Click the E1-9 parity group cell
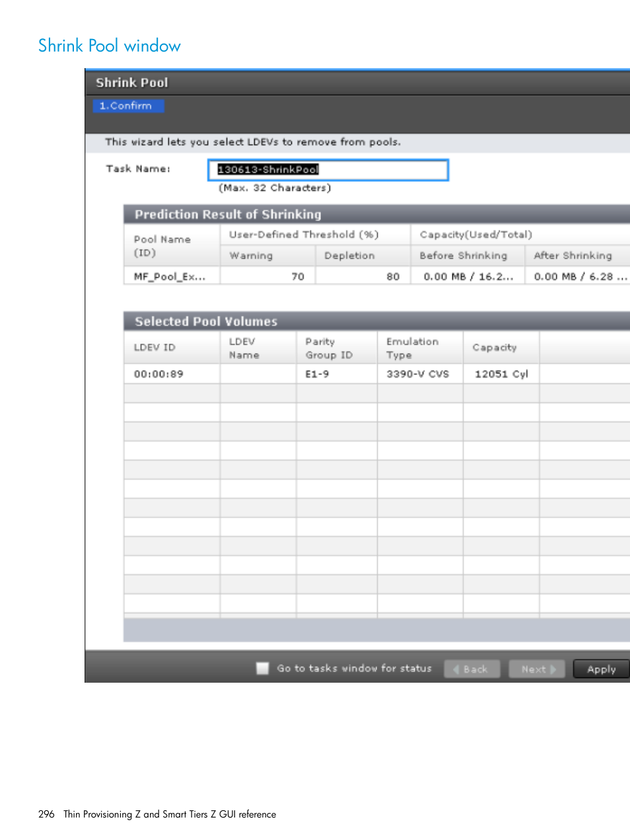630x840 pixels. point(337,374)
